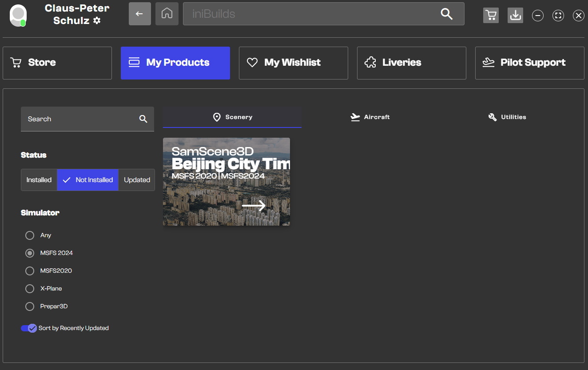Open the downloads tray icon
Image resolution: width=588 pixels, height=370 pixels.
[x=515, y=15]
